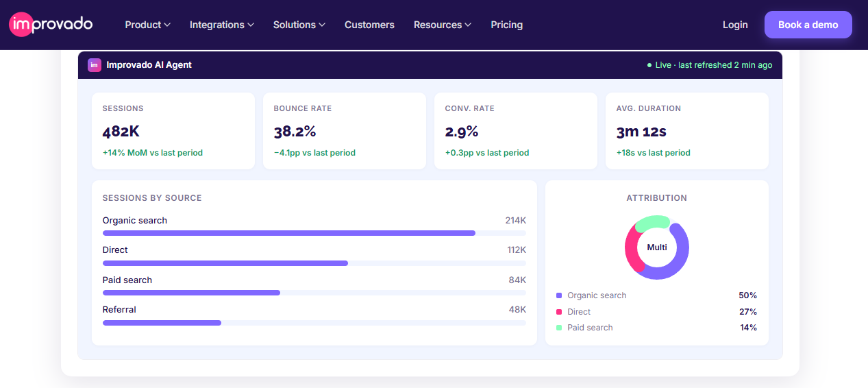Click the Sessions 482K metric card
Viewport: 868px width, 388px height.
173,131
